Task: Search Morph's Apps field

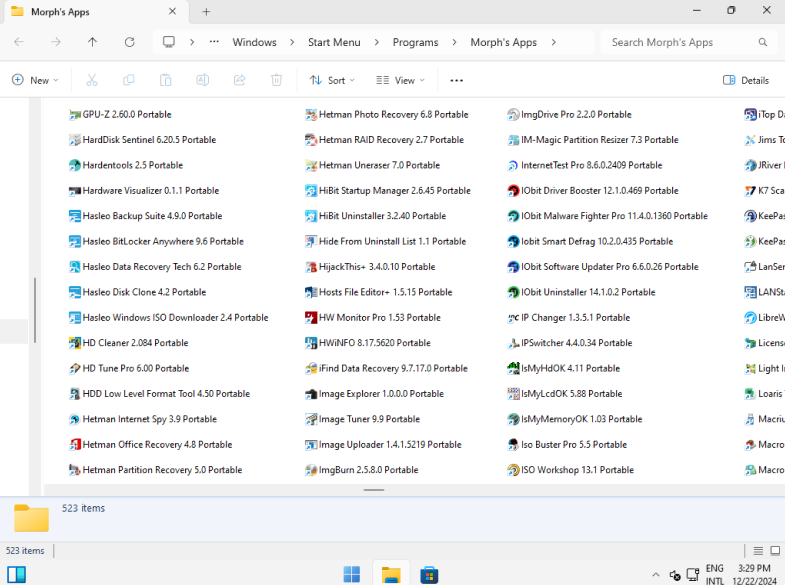Action: 689,42
